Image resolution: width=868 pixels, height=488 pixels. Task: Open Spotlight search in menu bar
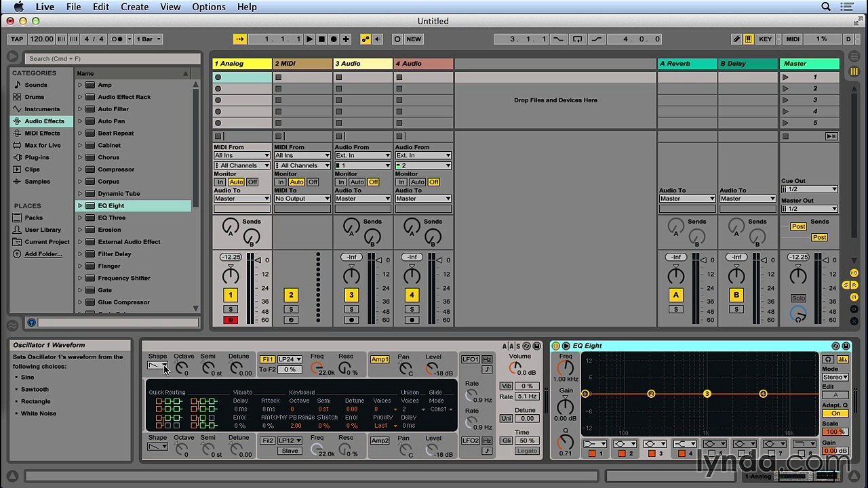tap(826, 7)
